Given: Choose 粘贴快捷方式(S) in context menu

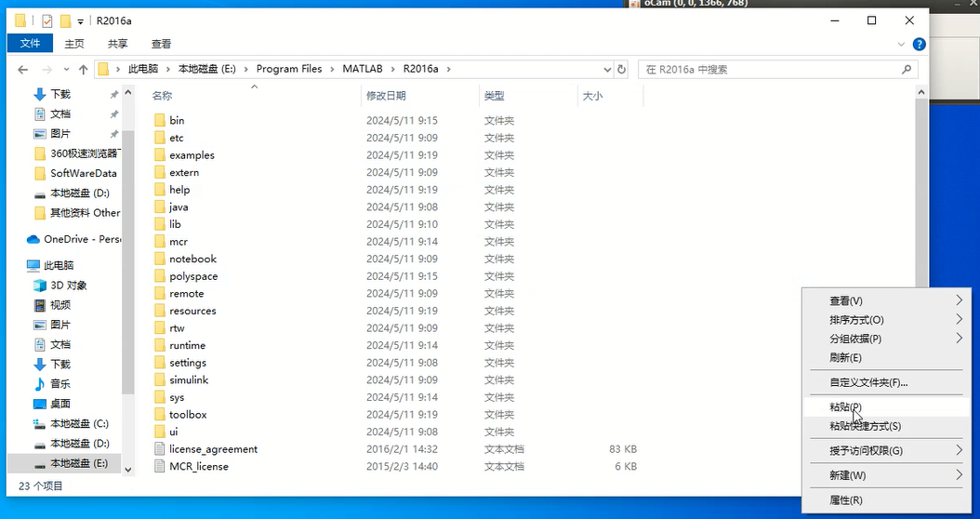Looking at the screenshot, I should point(886,426).
